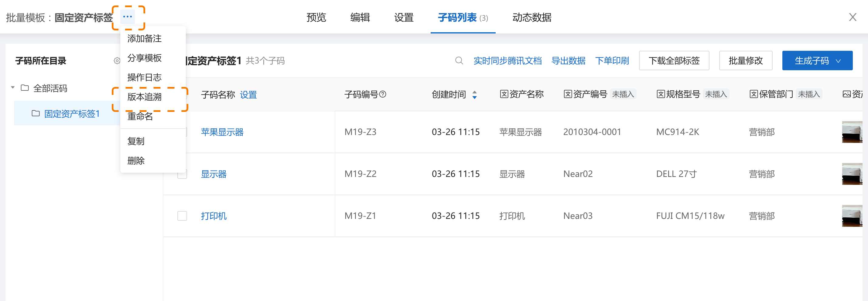Select 版本追溯 from the dropdown menu
Image resolution: width=868 pixels, height=301 pixels.
144,97
